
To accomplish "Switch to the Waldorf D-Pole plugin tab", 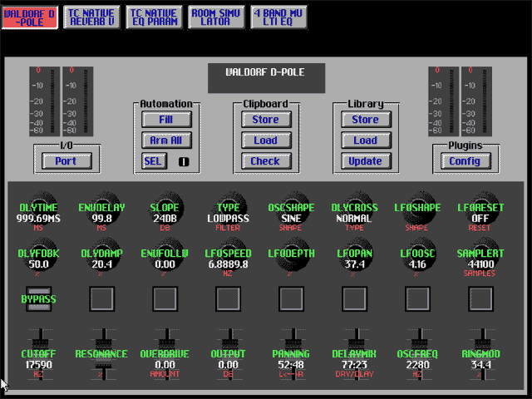I will (x=30, y=17).
